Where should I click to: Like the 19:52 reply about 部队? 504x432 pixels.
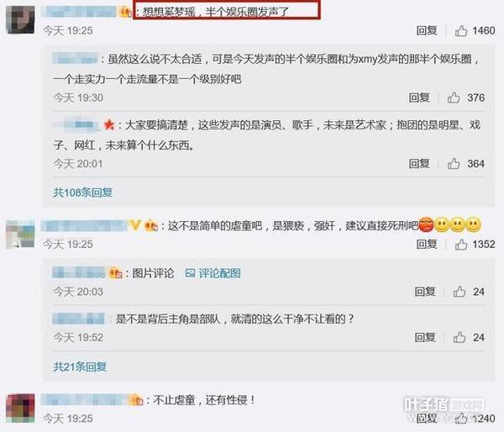point(459,337)
